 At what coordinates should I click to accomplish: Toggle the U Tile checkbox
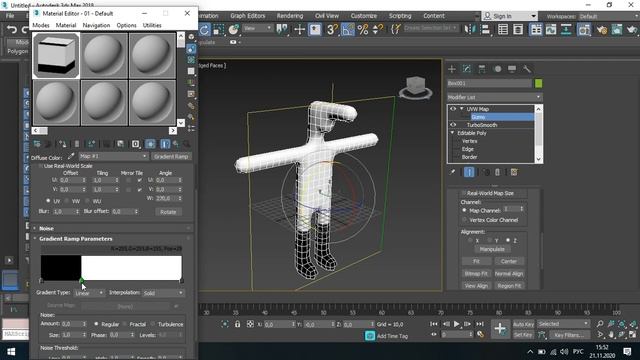click(x=140, y=180)
